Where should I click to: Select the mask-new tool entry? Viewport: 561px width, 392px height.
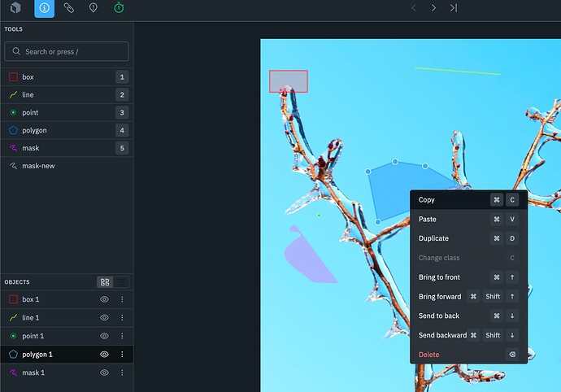pos(67,166)
